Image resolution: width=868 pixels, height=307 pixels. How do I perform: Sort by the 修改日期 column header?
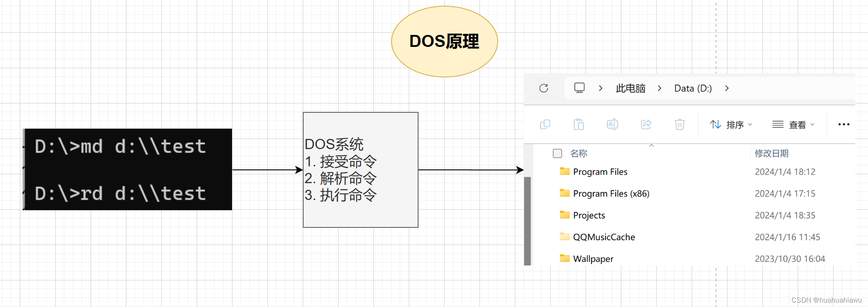[x=772, y=153]
